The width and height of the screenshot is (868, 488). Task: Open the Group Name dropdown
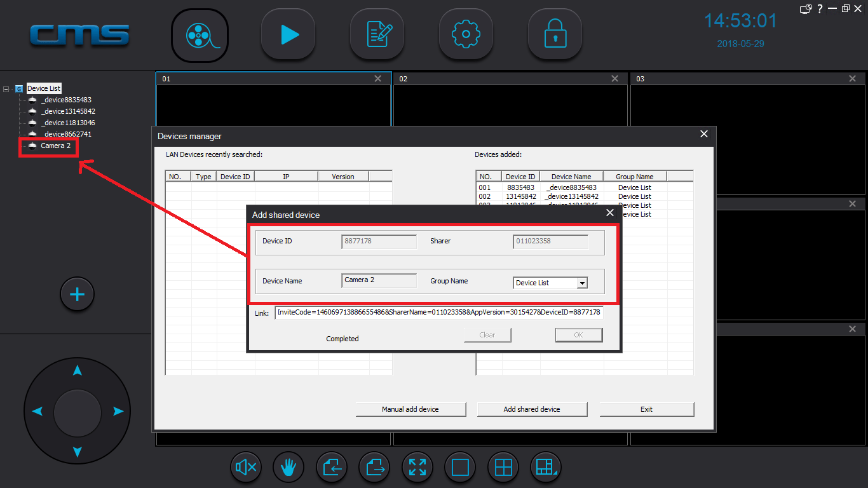550,283
